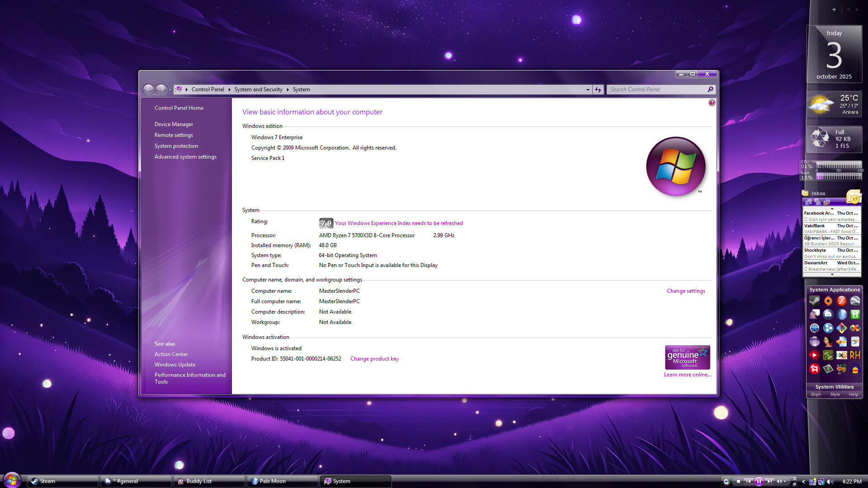868x488 pixels.
Task: Switch to the #general taskbar button
Action: tap(136, 481)
